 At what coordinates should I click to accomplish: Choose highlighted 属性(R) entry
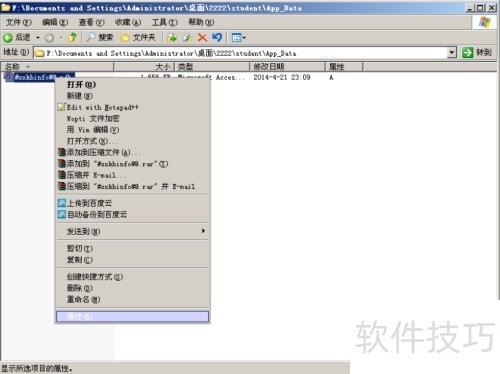(x=132, y=316)
